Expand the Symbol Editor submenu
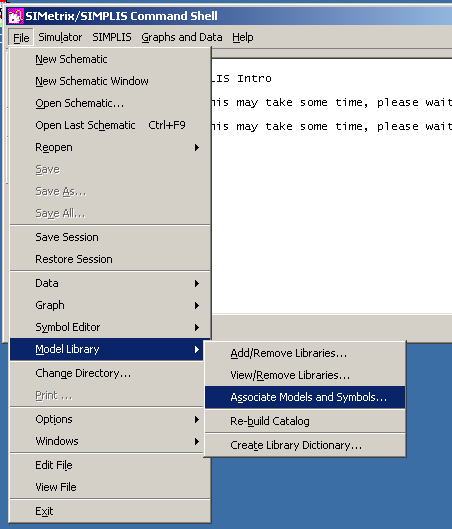 tap(110, 327)
